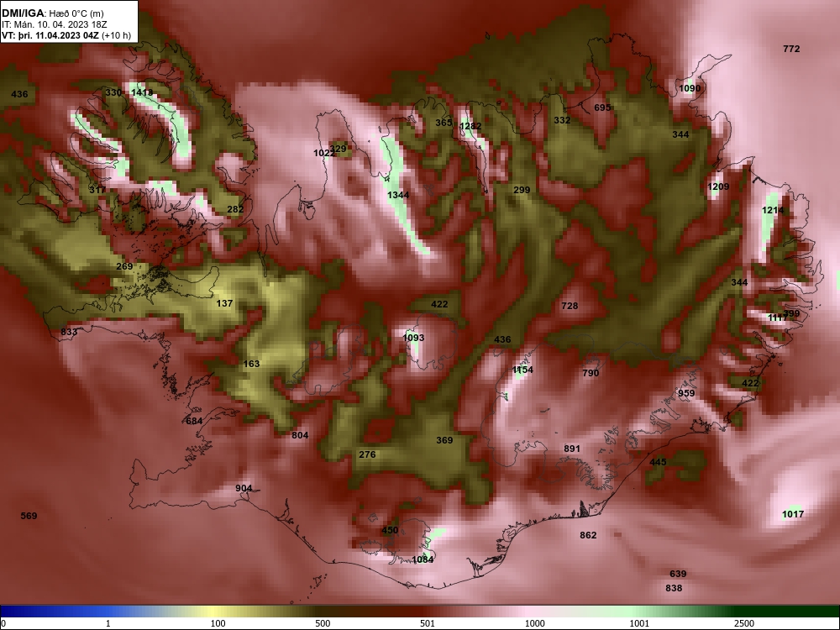Click the 317 height label
This screenshot has height=630, width=840.
97,190
